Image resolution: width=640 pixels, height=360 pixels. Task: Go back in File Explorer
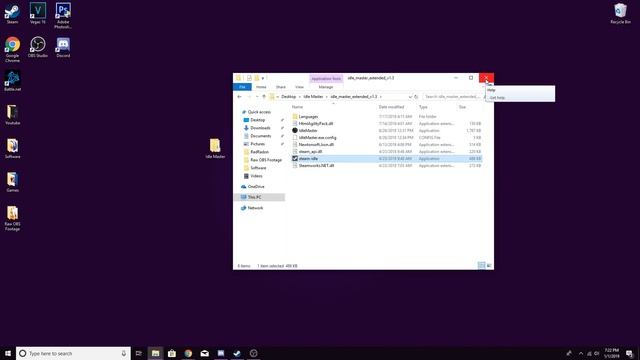click(x=240, y=97)
